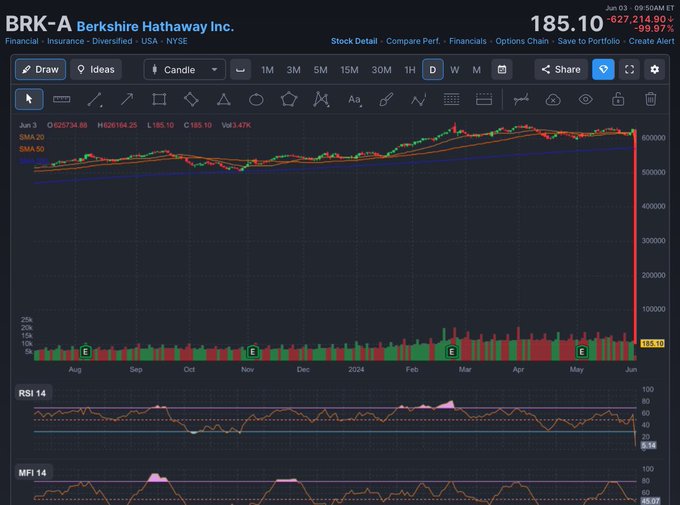This screenshot has height=505, width=680.
Task: Switch to 5M interval
Action: (320, 70)
